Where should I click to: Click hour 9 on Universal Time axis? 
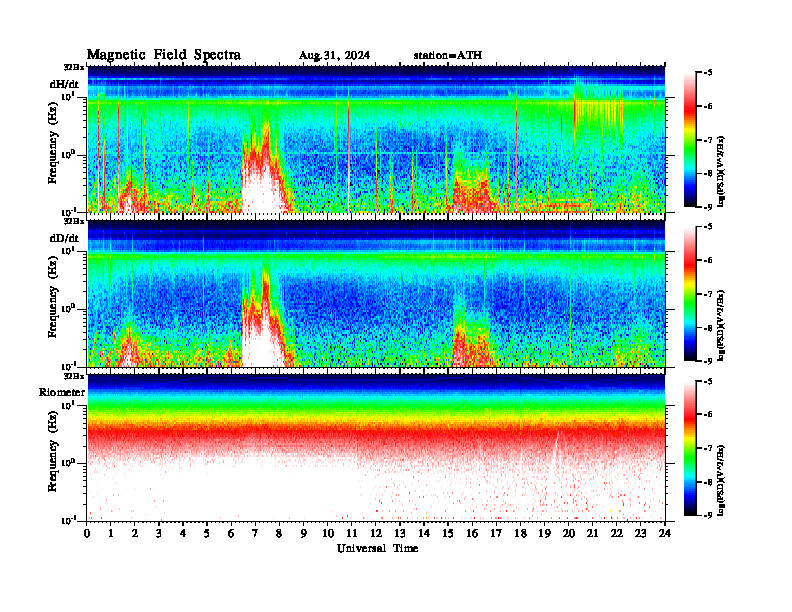[304, 533]
